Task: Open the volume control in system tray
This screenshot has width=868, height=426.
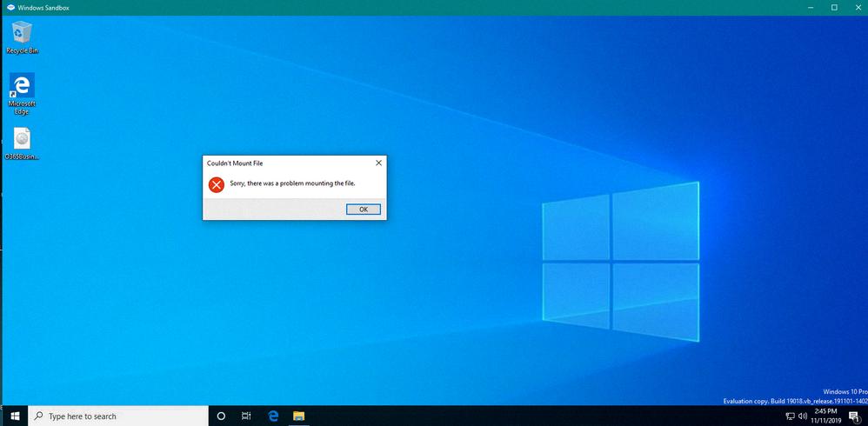Action: (803, 416)
